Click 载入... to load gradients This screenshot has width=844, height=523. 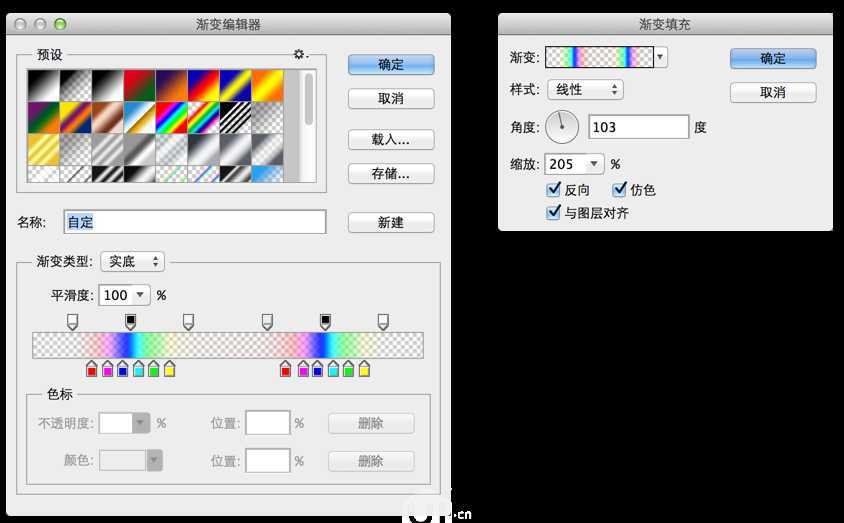pyautogui.click(x=391, y=139)
